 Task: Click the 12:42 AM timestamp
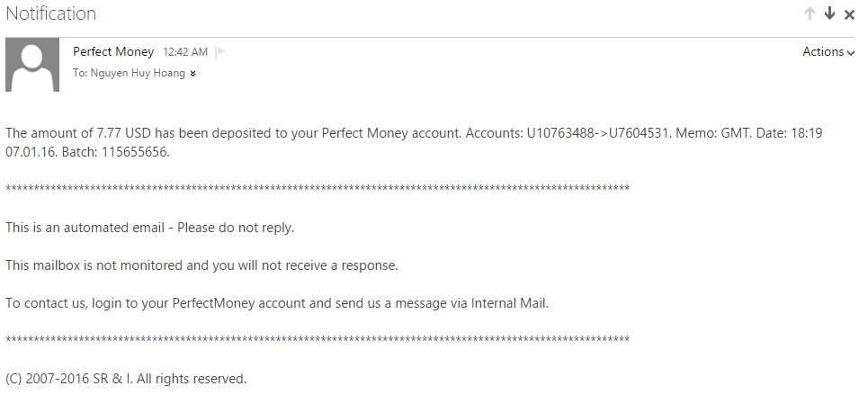[x=185, y=52]
